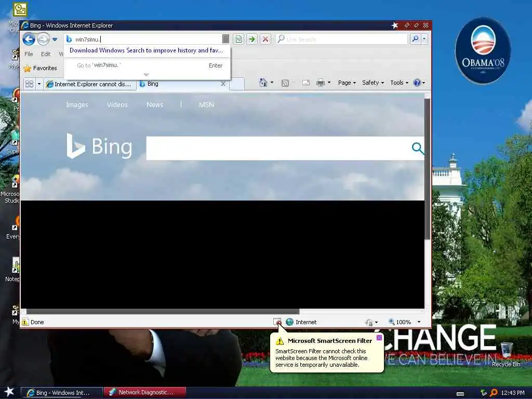This screenshot has height=399, width=532.
Task: Open the recent pages dropdown arrow
Action: (55, 39)
